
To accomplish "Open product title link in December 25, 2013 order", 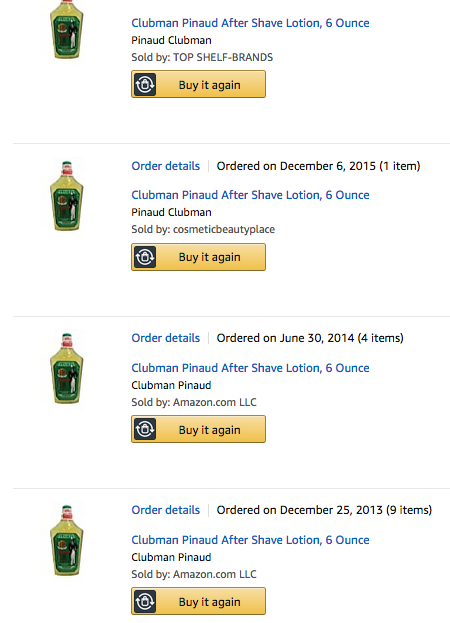I will [x=250, y=540].
